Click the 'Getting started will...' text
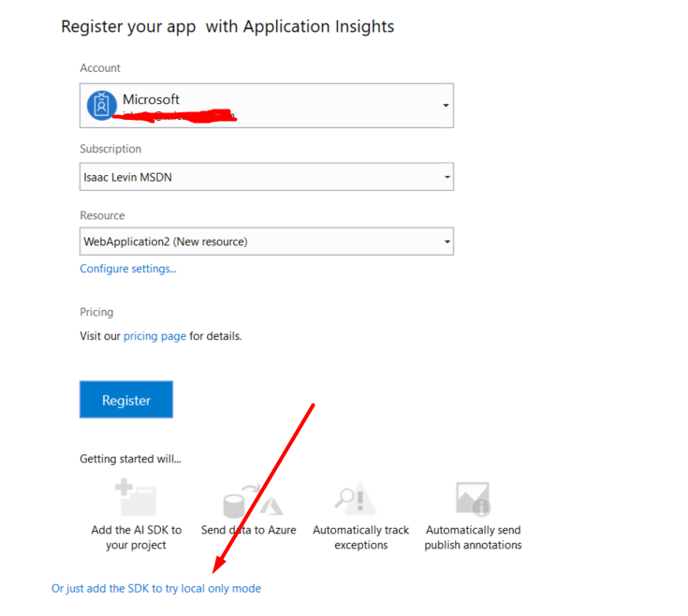 point(130,459)
